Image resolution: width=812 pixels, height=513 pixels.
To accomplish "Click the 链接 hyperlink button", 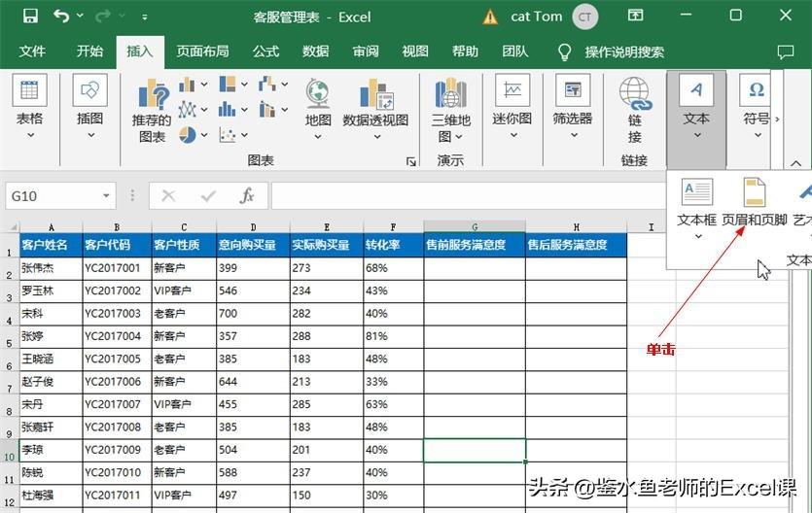I will click(635, 110).
